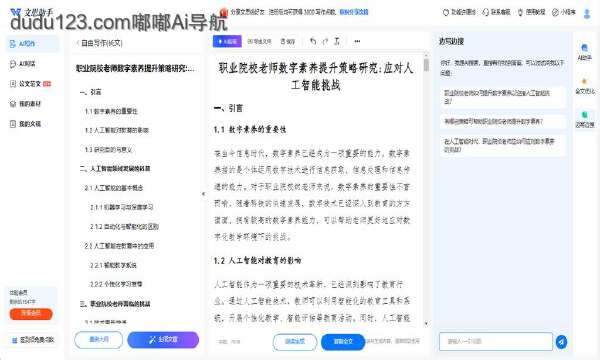This screenshot has height=360, width=600.
Task: Select outline item 2.2.1
Action: (113, 265)
